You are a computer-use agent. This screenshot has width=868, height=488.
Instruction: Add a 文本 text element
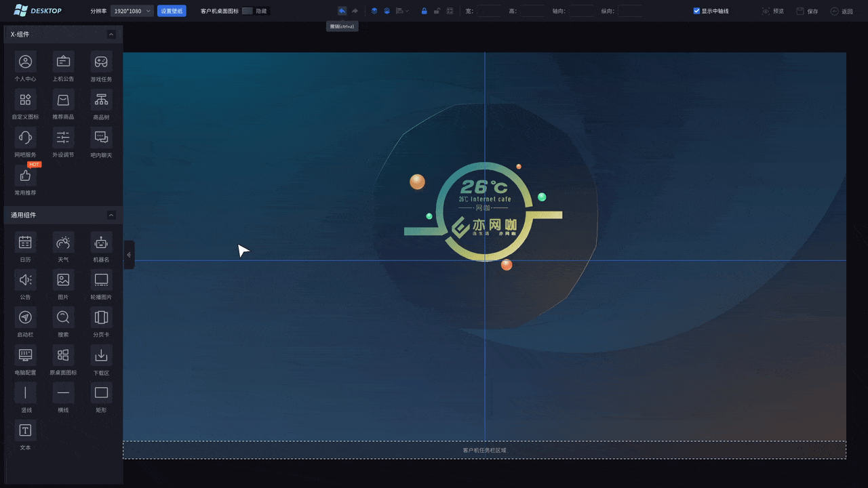(25, 430)
